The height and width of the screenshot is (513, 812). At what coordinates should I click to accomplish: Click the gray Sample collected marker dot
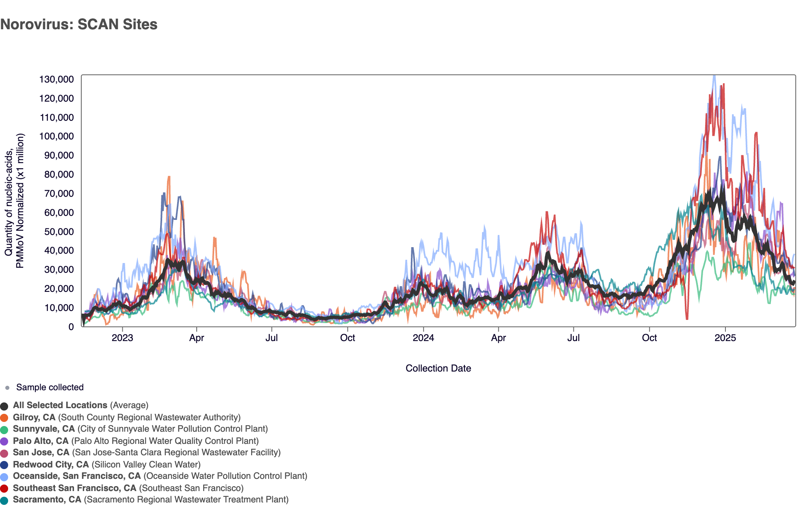7,388
